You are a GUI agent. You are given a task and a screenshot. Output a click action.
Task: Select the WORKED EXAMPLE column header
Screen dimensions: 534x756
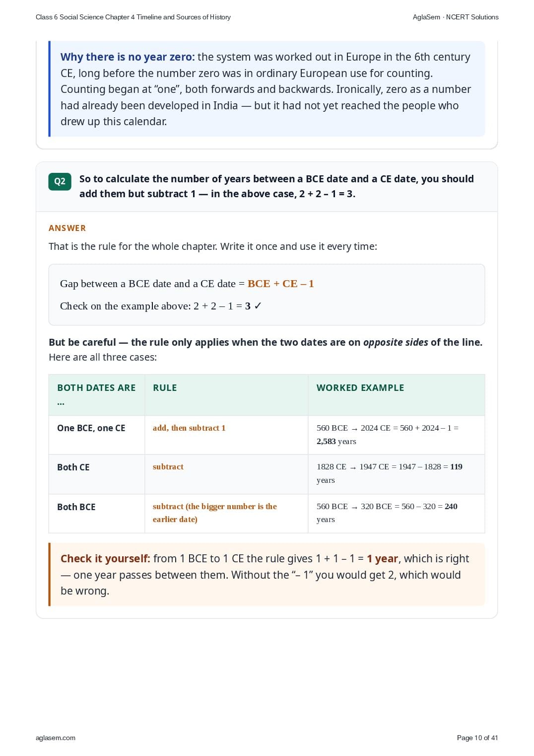click(360, 388)
